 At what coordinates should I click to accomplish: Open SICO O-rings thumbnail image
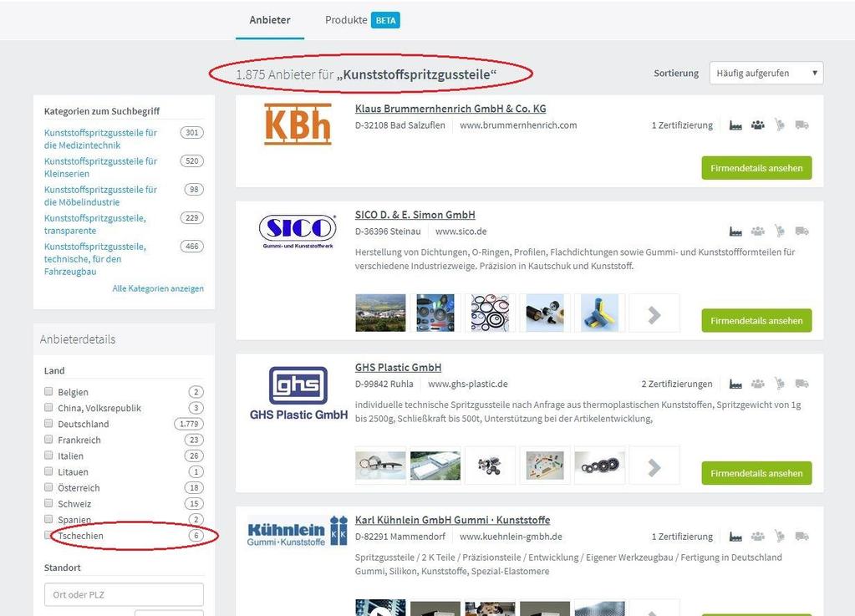pos(490,313)
